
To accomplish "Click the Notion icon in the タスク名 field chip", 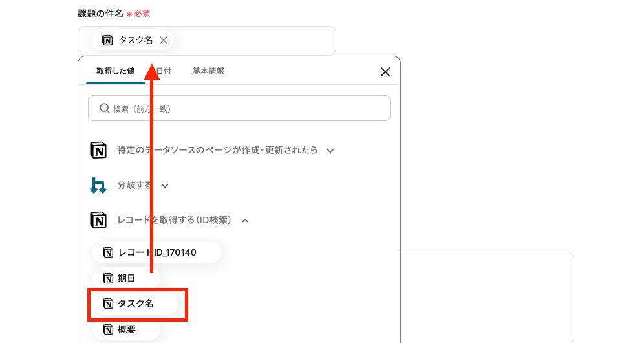I will pyautogui.click(x=107, y=40).
